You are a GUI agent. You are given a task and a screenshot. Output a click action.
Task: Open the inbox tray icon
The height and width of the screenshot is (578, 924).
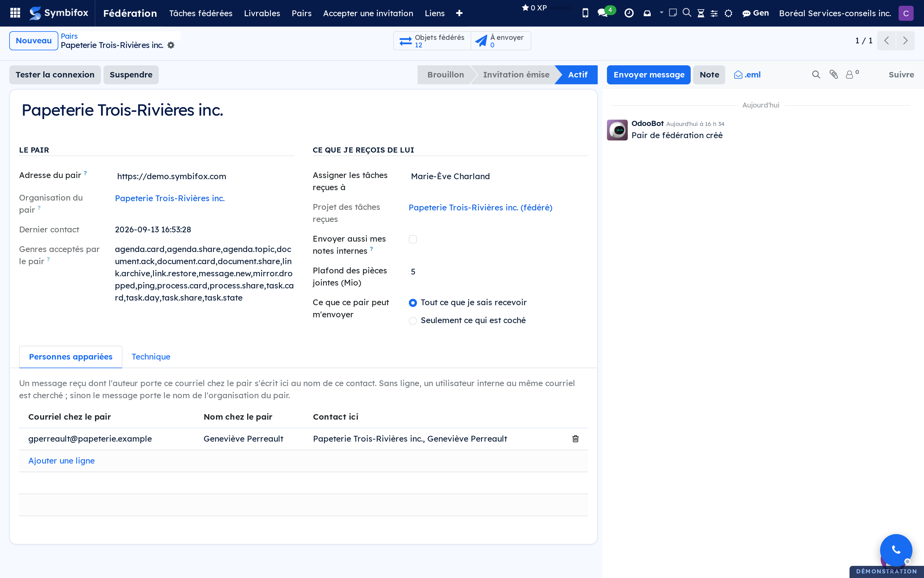tap(647, 13)
